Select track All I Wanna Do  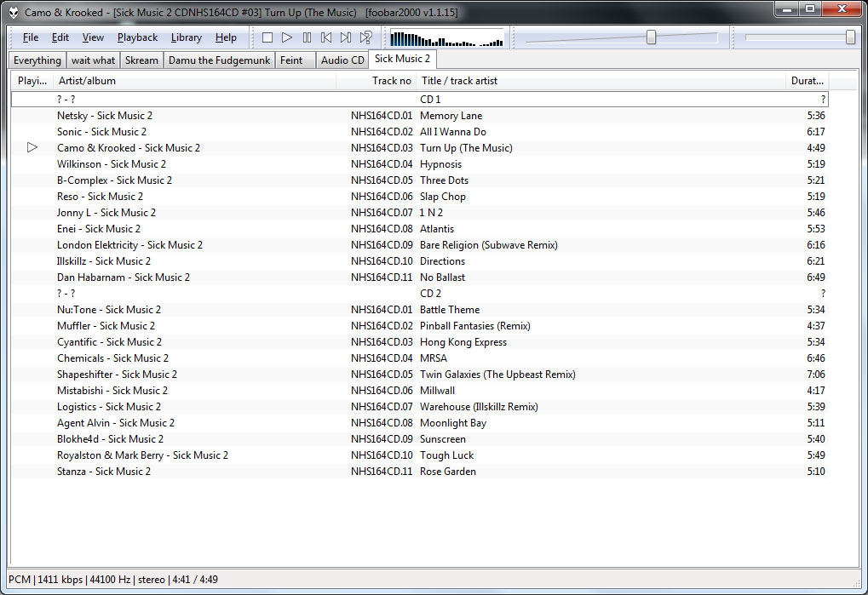420,132
